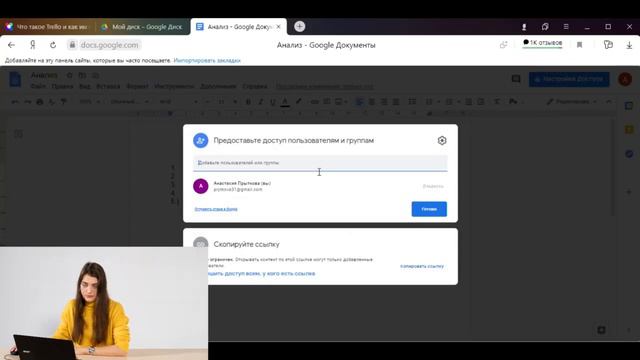Click the blue add-people icon in dialog header
Screen dimensions: 640x360
(x=200, y=140)
